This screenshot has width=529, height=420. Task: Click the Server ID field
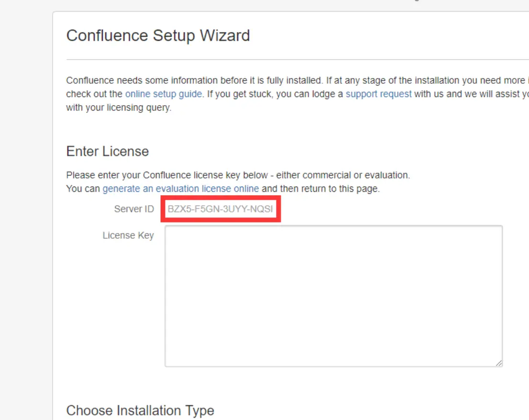(220, 209)
